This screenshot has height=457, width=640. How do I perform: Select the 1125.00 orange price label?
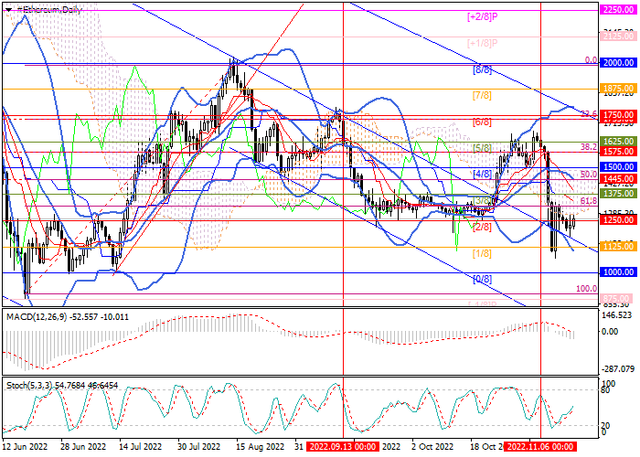point(619,246)
